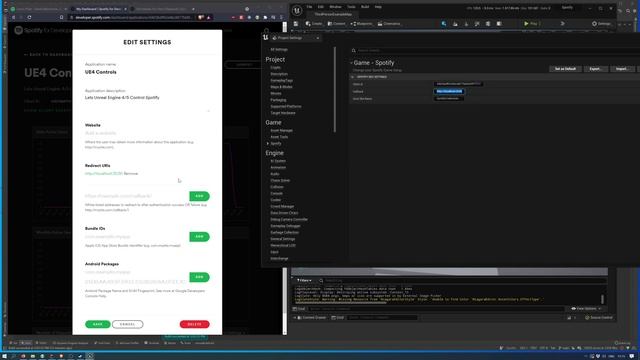
Task: Open Source Control in Unreal status bar
Action: tap(599, 317)
